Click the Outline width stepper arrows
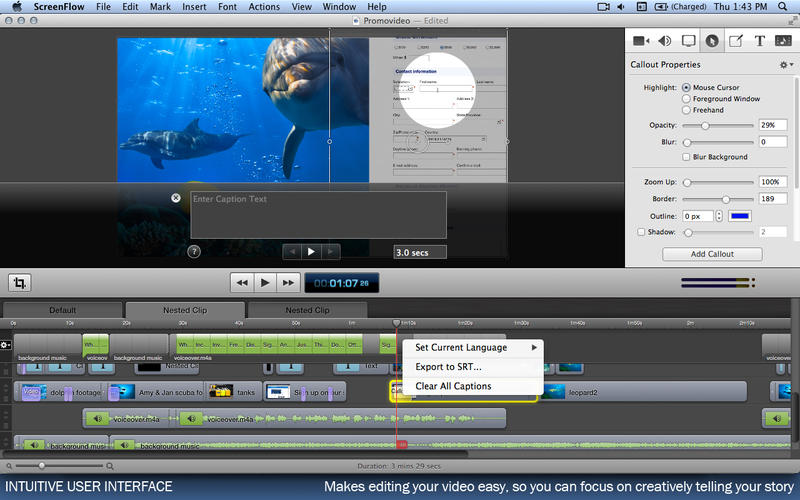This screenshot has width=800, height=500. pos(719,216)
